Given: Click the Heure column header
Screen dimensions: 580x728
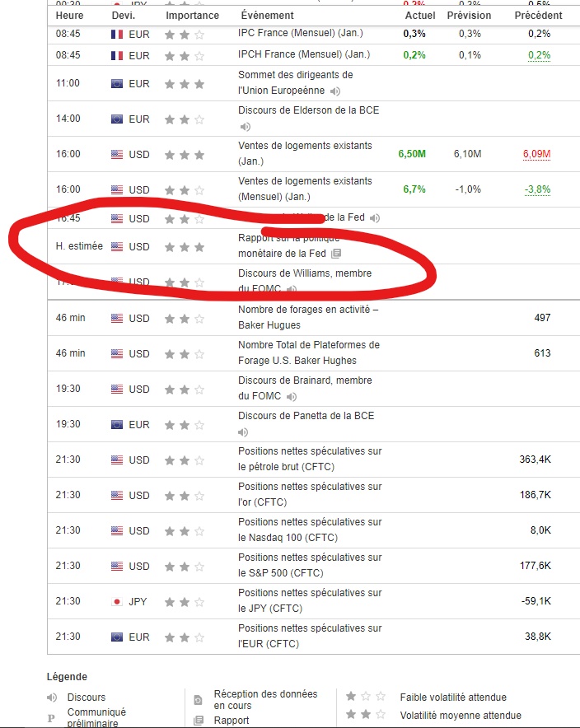Looking at the screenshot, I should (70, 16).
